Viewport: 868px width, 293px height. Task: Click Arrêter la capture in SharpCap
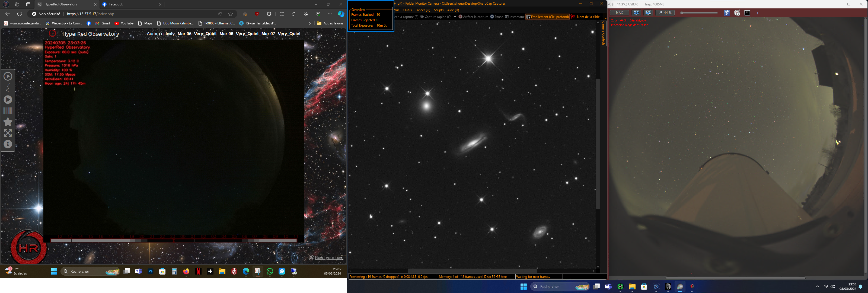(473, 17)
